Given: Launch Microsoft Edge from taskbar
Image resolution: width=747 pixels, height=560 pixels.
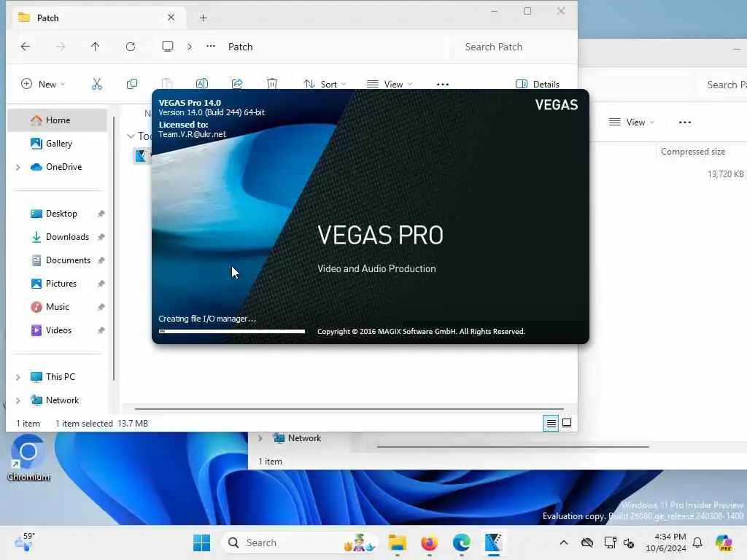Looking at the screenshot, I should pyautogui.click(x=461, y=542).
